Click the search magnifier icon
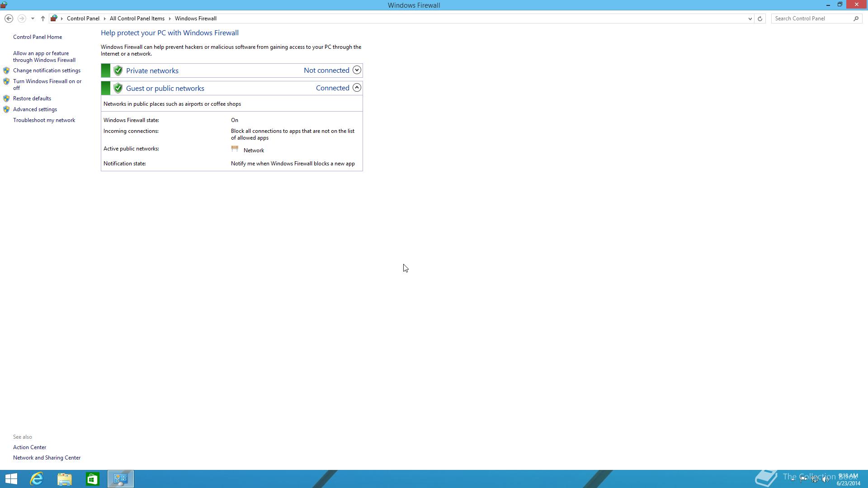868x488 pixels. pyautogui.click(x=856, y=19)
